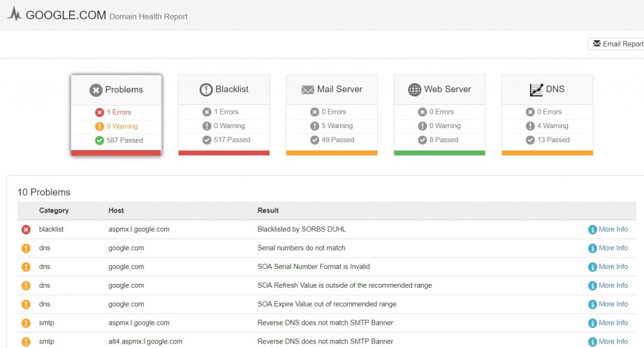
Task: Click '587 Passed' in the Problems card
Action: coord(125,140)
